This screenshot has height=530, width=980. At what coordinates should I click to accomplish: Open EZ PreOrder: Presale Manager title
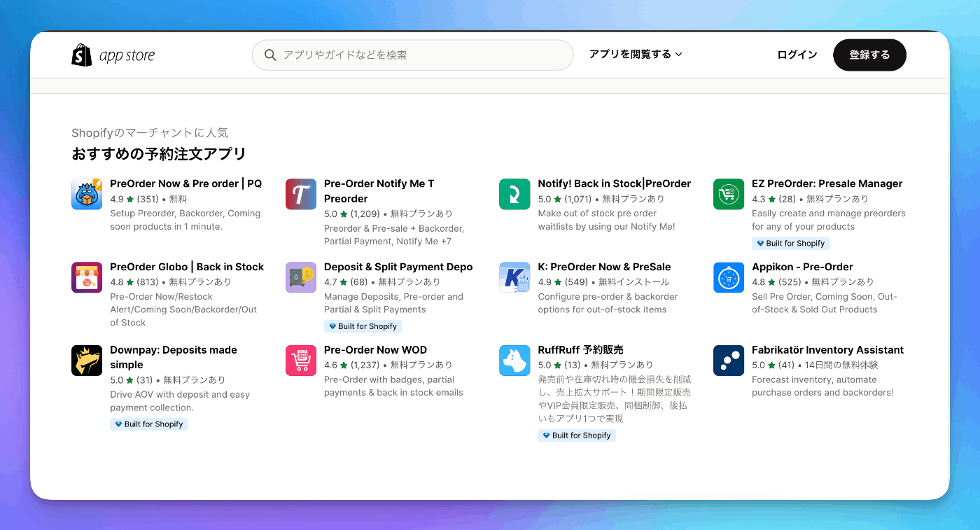pyautogui.click(x=827, y=183)
